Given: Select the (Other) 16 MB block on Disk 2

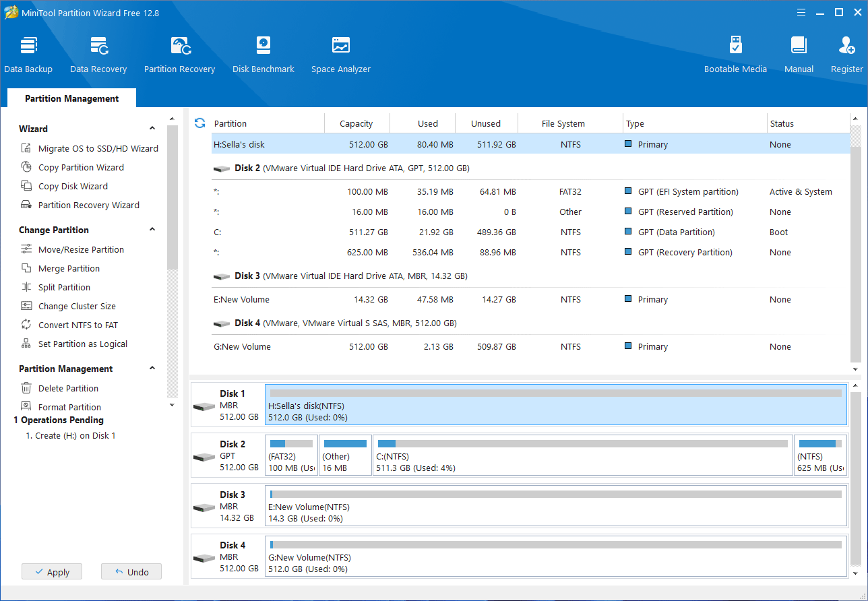Looking at the screenshot, I should click(345, 455).
